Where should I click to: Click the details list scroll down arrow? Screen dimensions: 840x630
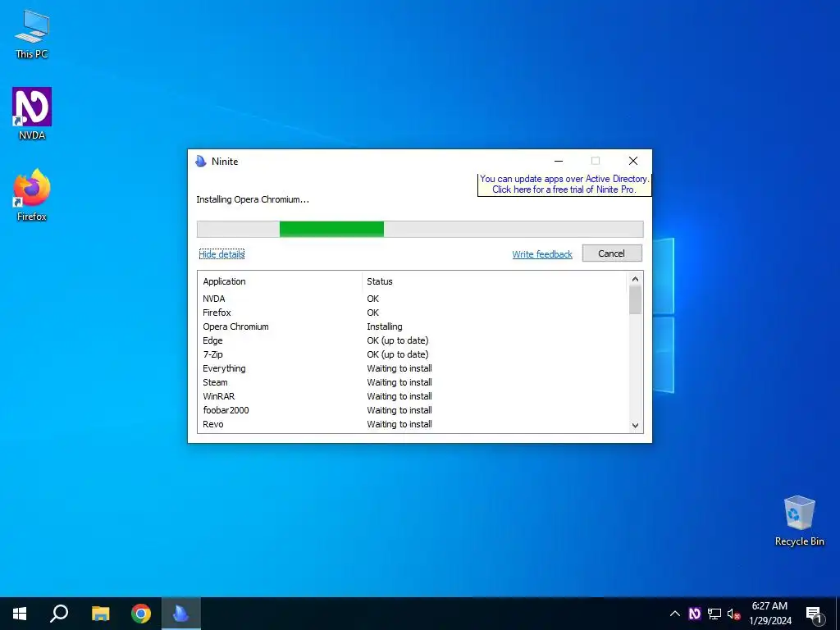(x=636, y=426)
